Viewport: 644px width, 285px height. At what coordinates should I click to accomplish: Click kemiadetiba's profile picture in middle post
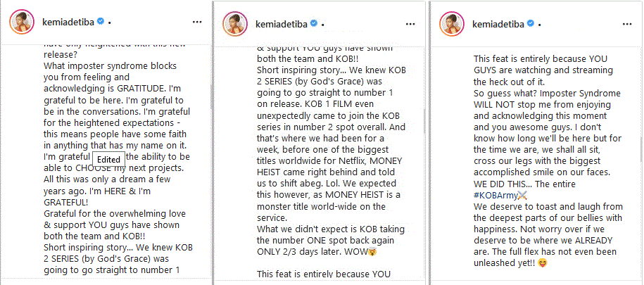232,22
